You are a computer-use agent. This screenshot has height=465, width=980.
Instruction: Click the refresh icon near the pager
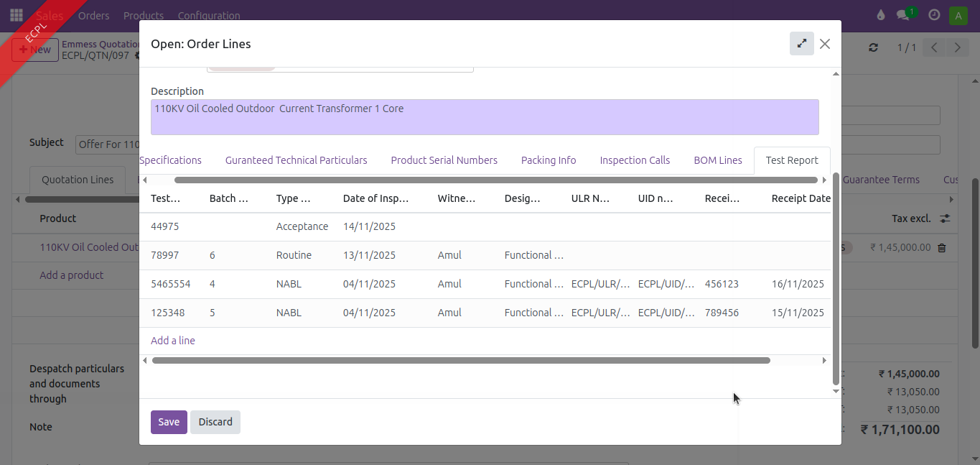coord(873,47)
